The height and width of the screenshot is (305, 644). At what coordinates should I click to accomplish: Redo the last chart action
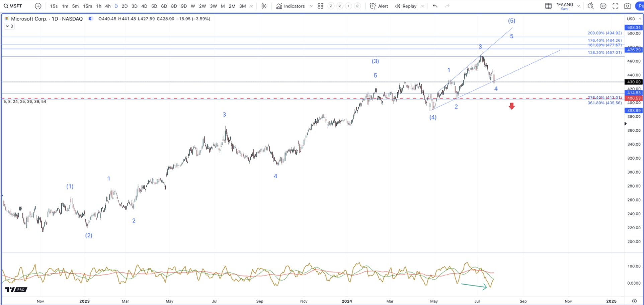447,6
